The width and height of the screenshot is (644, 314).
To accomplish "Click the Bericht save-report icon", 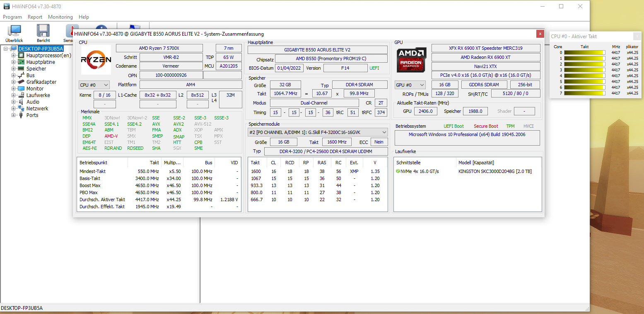I will pyautogui.click(x=43, y=31).
